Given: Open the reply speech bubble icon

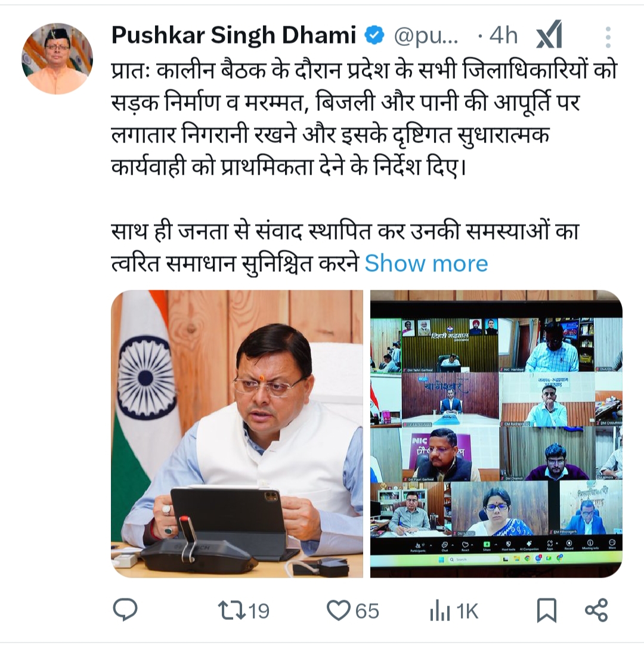Looking at the screenshot, I should click(x=125, y=610).
